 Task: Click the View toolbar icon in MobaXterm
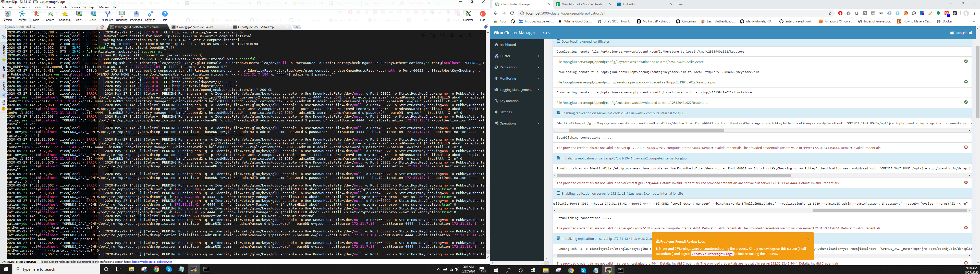pyautogui.click(x=79, y=16)
